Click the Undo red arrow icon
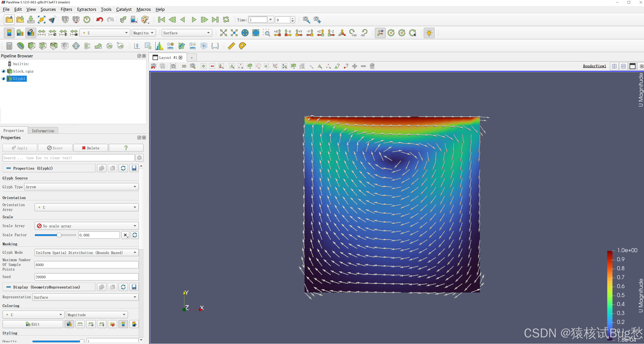The image size is (644, 344). tap(99, 20)
